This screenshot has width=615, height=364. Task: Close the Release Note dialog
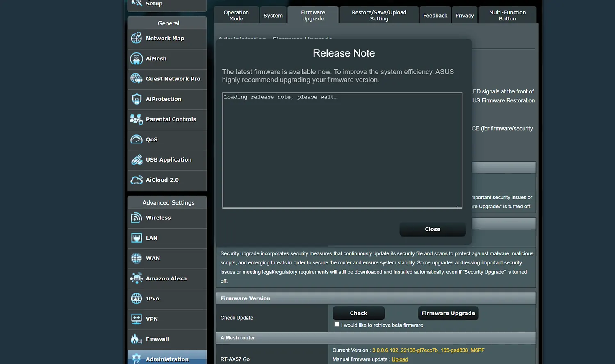[433, 229]
